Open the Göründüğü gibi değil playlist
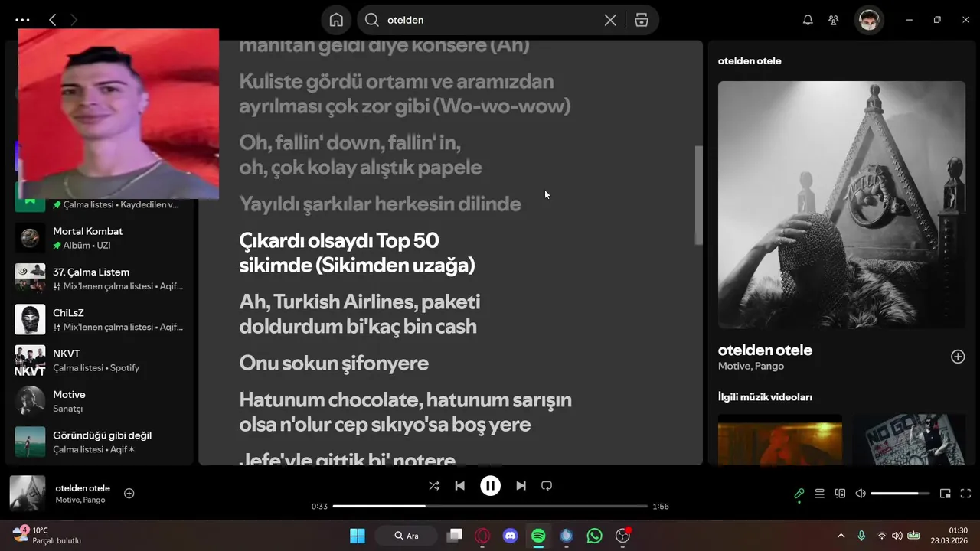Screen dimensions: 980x551 [100, 442]
